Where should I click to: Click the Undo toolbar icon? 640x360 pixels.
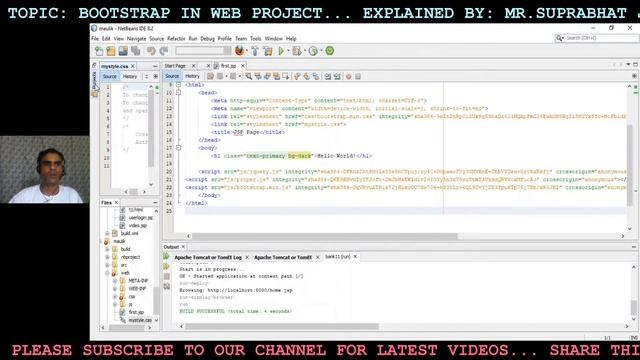click(151, 51)
